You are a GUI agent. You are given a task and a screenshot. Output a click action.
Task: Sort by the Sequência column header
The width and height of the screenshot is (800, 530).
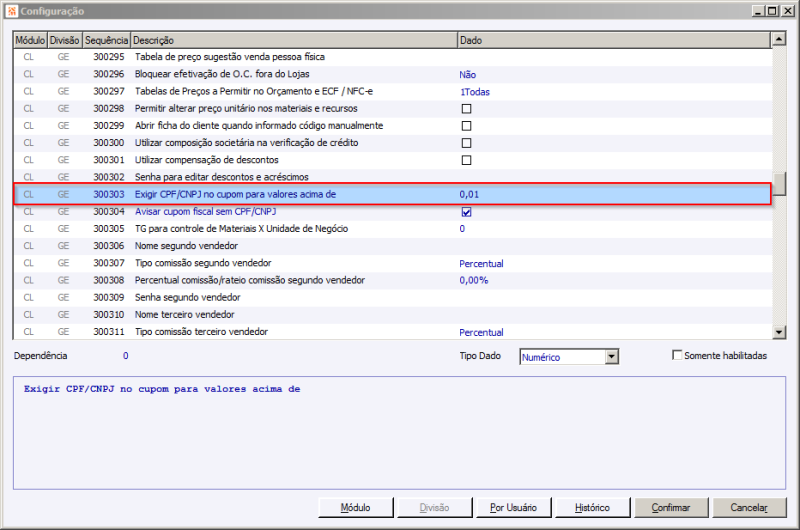[106, 40]
